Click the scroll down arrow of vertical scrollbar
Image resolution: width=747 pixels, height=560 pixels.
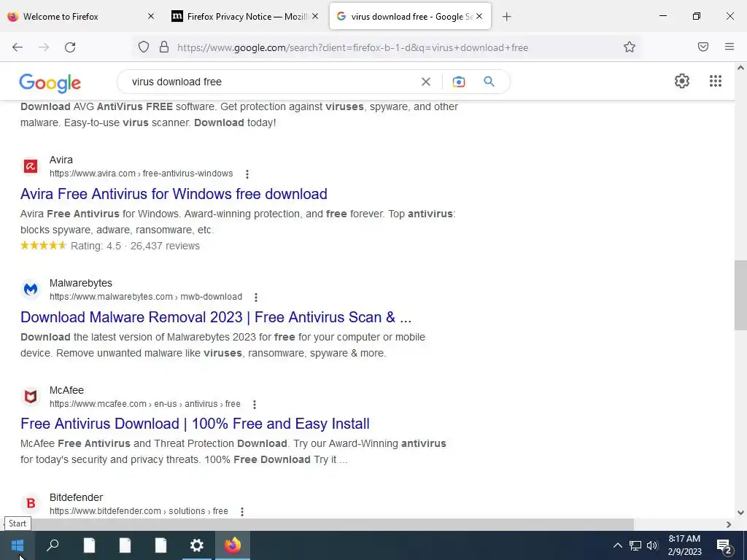(740, 513)
